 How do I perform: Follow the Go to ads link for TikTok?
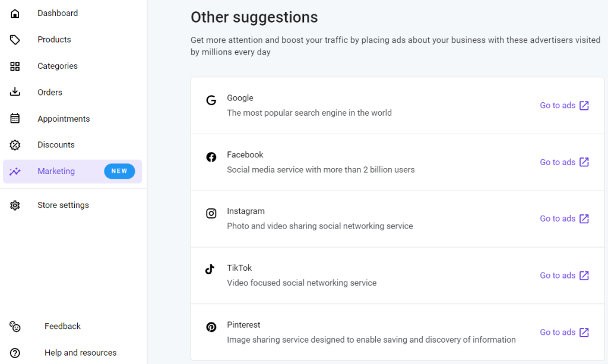click(x=558, y=275)
